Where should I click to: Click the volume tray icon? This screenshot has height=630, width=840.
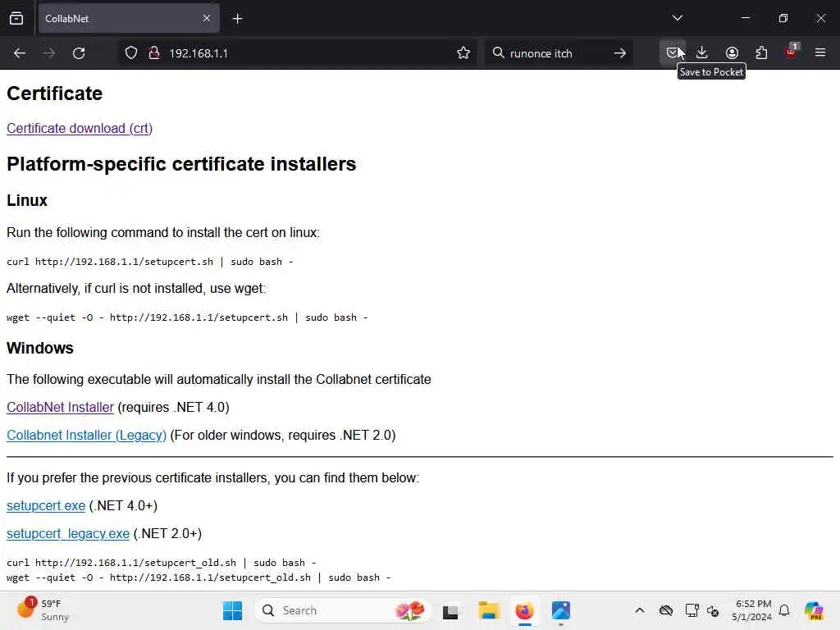(x=713, y=610)
